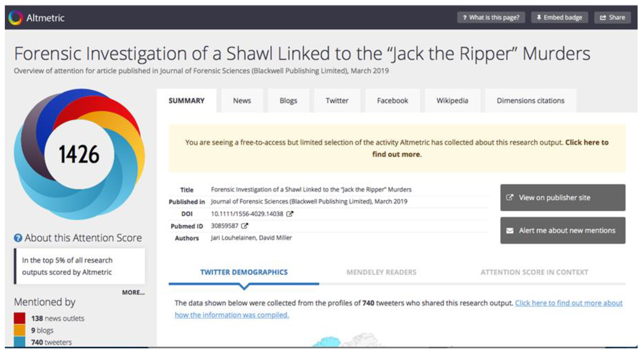The image size is (644, 353).
Task: Click the Embed badge button
Action: [559, 18]
